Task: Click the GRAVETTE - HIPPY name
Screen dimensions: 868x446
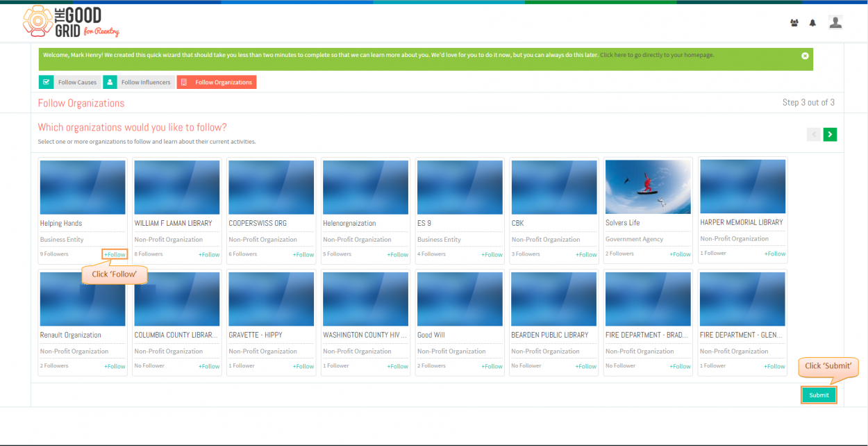Action: 256,335
